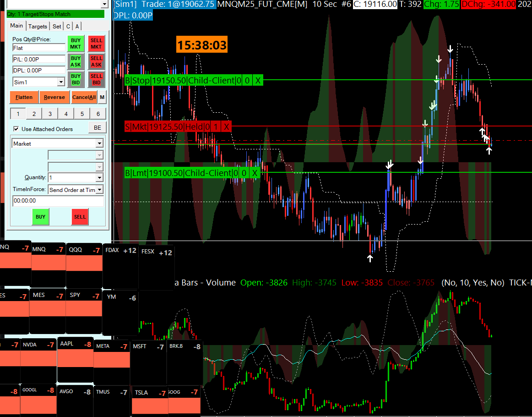Select quantity preset 1
The image size is (532, 417).
coord(18,114)
